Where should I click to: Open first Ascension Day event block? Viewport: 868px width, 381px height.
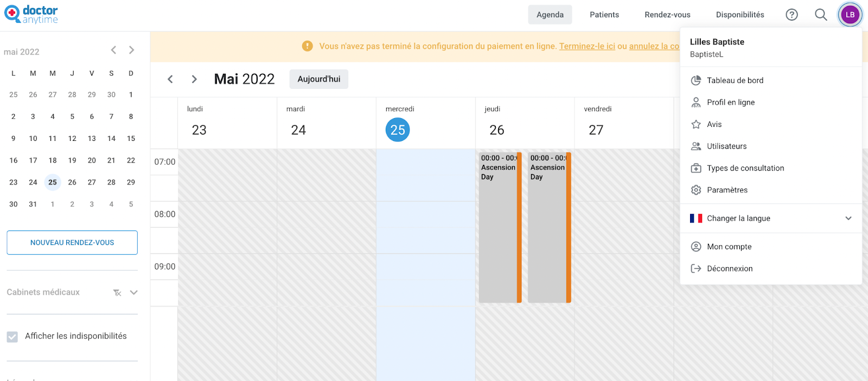pos(500,228)
